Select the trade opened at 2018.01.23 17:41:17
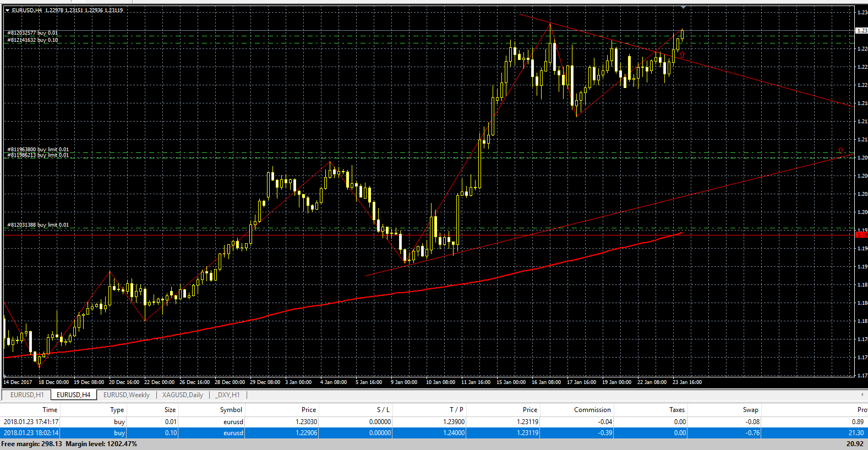Screen dimensions: 868x450 pos(434,422)
